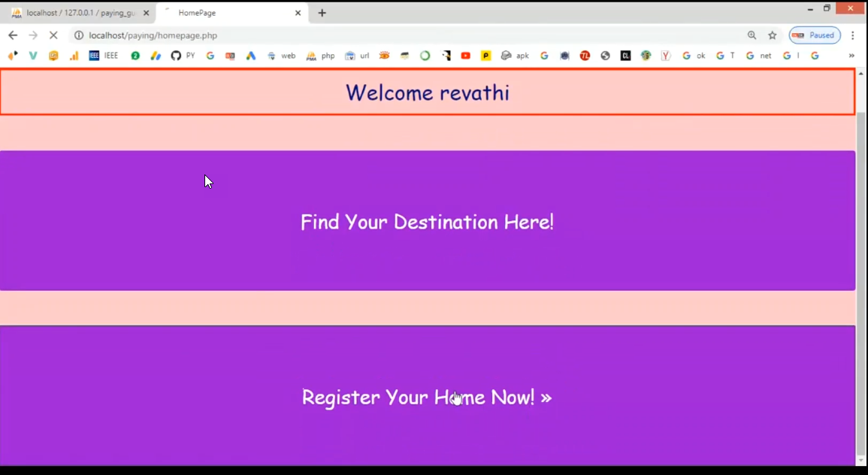Open the IEEE bookmark
The image size is (868, 475).
[104, 56]
